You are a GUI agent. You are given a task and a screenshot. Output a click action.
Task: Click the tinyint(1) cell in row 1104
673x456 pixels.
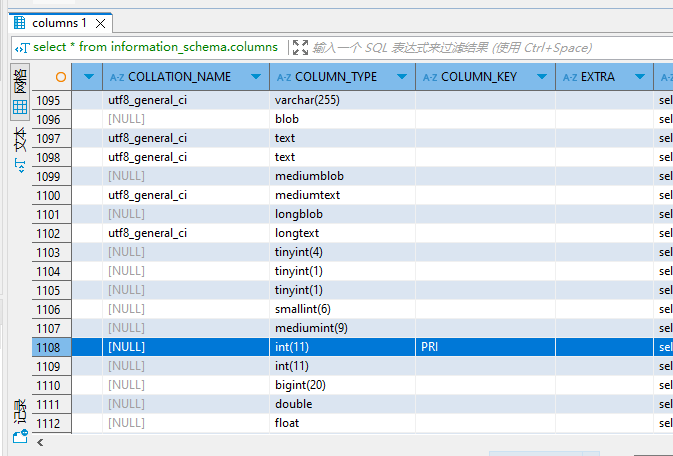[343, 271]
